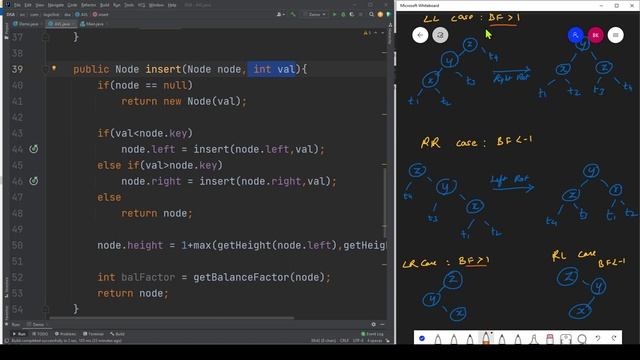The image size is (640, 360).
Task: Click 'getBalanceFactor' on line 52
Action: (x=241, y=278)
